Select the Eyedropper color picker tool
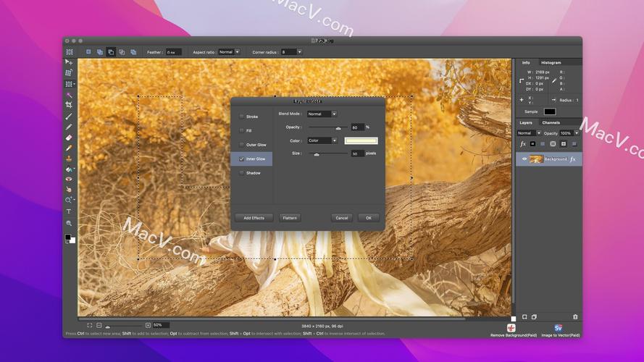Screen dimensions: 644x362 pyautogui.click(x=69, y=148)
